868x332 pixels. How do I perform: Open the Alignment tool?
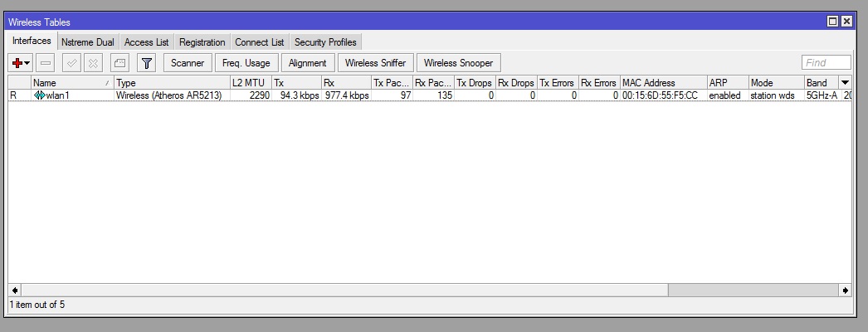point(308,63)
